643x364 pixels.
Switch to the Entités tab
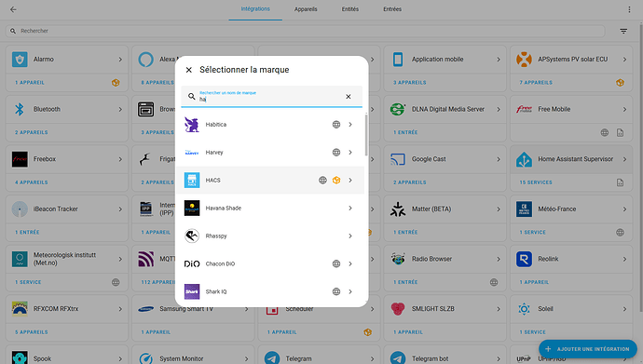(x=350, y=9)
